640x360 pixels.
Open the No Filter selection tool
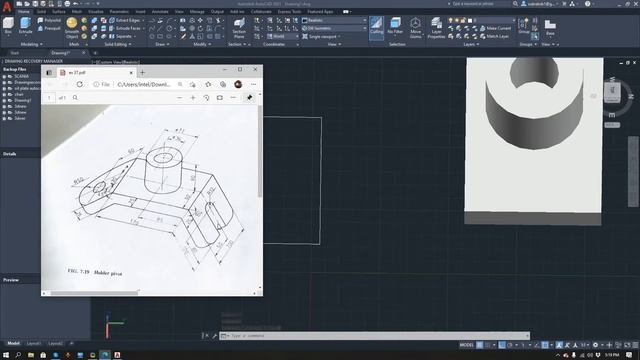(395, 26)
